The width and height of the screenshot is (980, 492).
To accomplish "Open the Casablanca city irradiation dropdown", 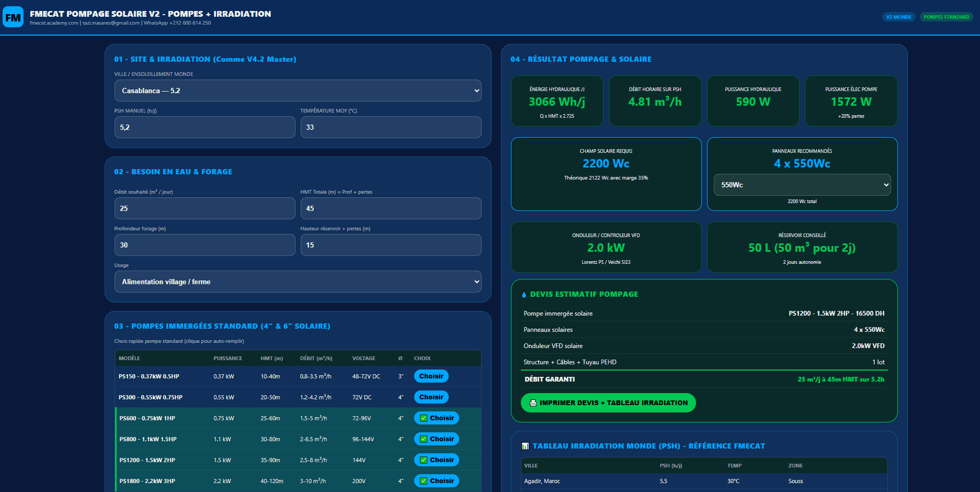I will point(298,91).
